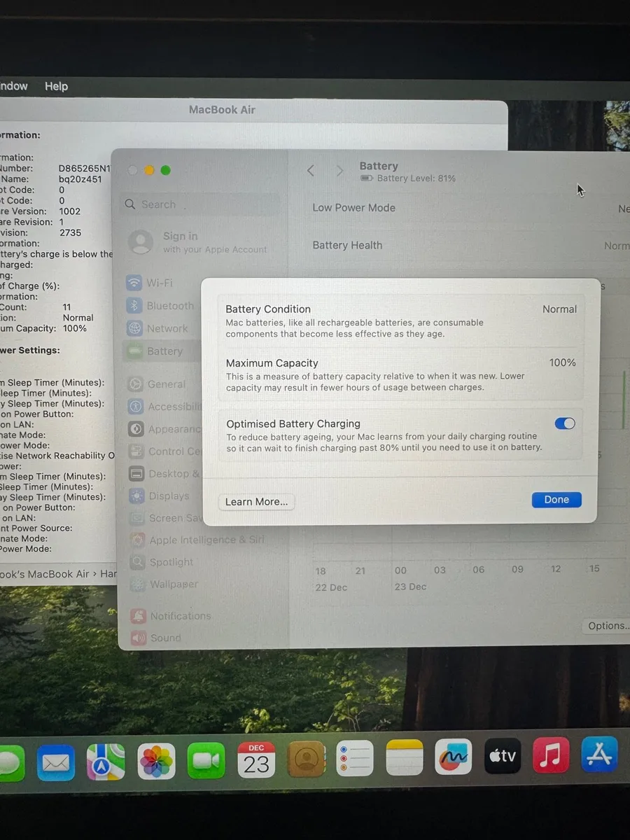The width and height of the screenshot is (630, 840).
Task: Click the Learn More button
Action: click(x=256, y=501)
